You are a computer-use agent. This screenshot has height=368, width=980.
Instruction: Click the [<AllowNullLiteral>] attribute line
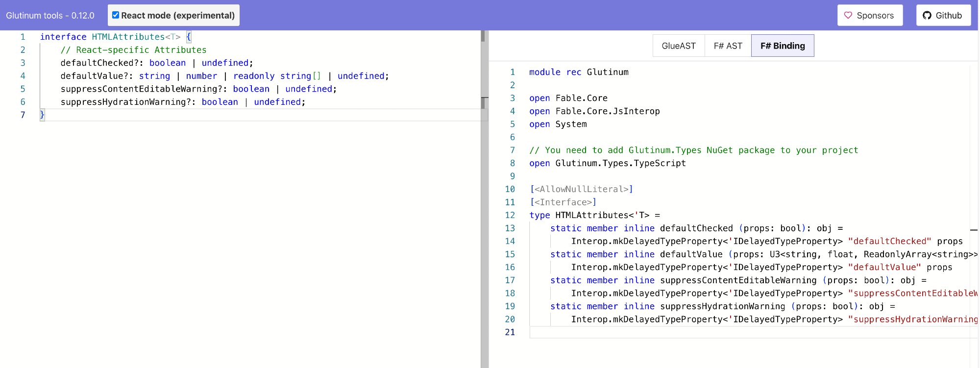pos(581,189)
